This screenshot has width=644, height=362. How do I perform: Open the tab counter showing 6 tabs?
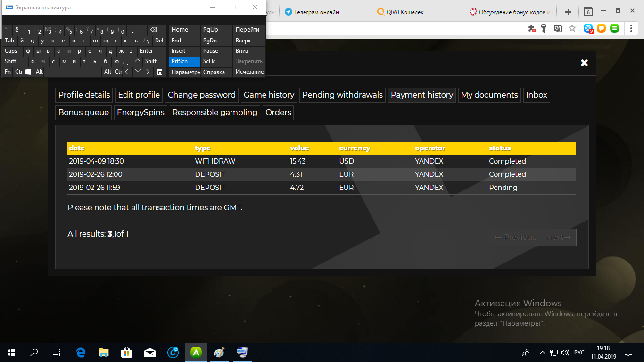pos(588,12)
